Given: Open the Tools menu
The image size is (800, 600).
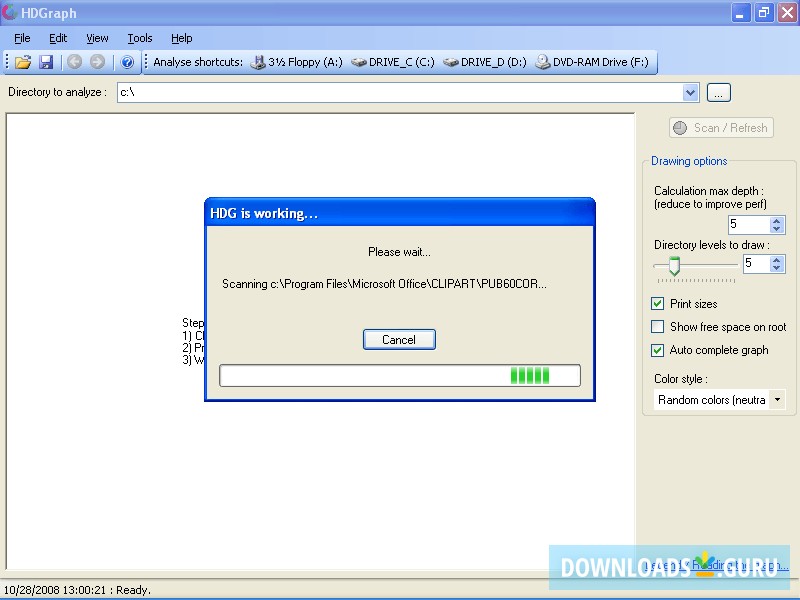Looking at the screenshot, I should coord(140,38).
